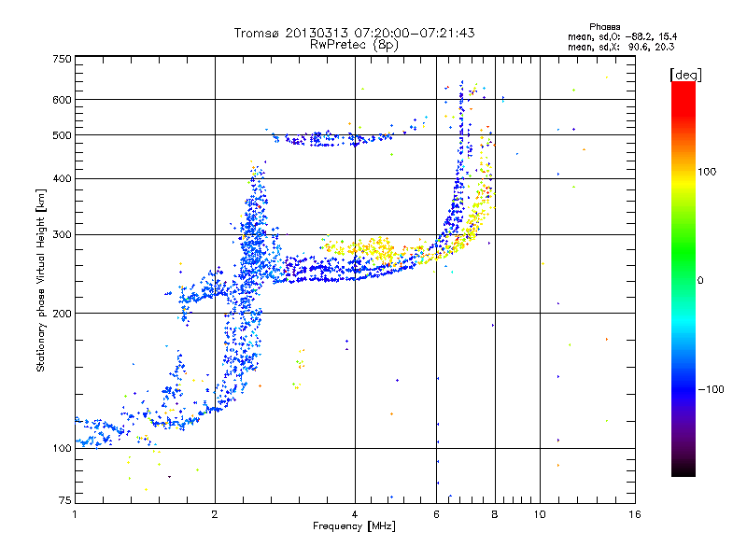Click the y-axis tick label '500'
The image size is (747, 560).
[x=63, y=135]
